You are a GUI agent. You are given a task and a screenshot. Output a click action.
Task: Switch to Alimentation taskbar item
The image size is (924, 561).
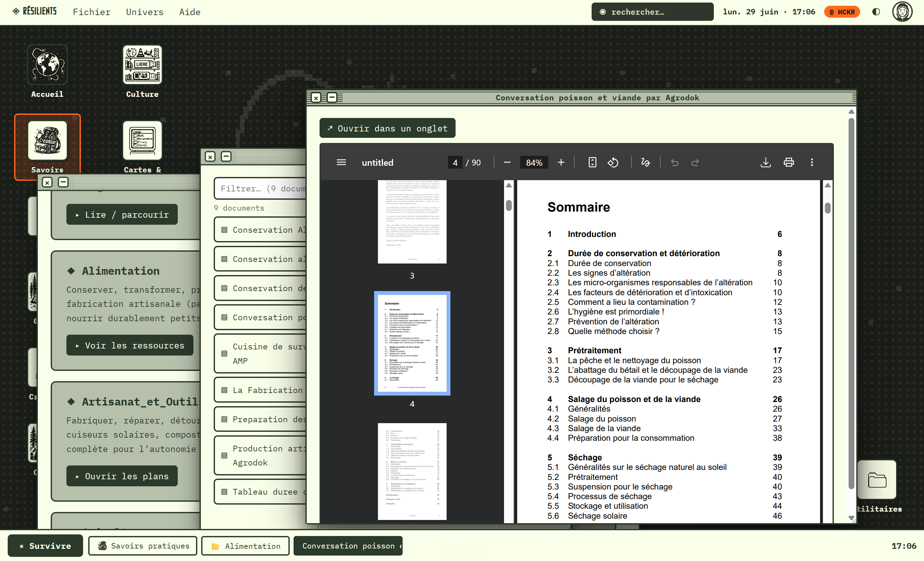245,546
